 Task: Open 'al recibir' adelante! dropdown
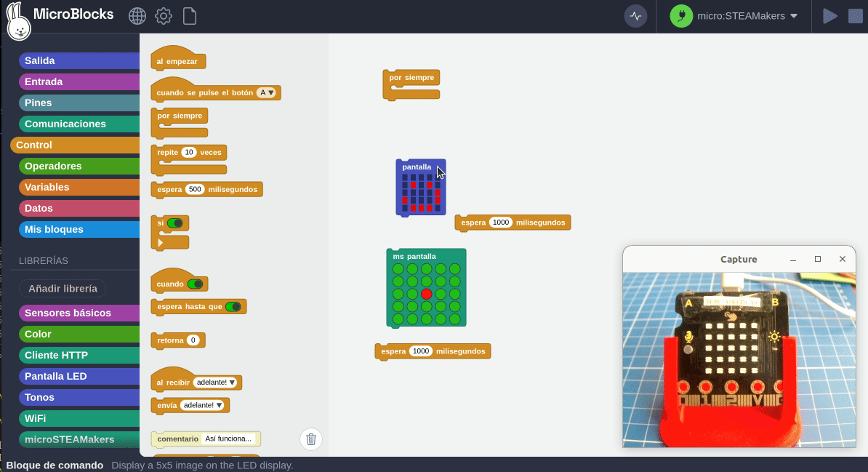pyautogui.click(x=216, y=383)
